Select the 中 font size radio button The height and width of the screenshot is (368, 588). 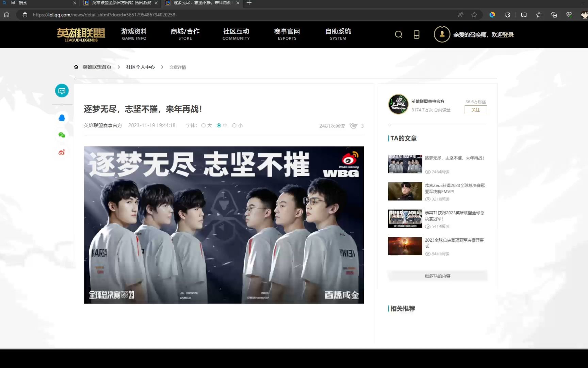pyautogui.click(x=219, y=125)
